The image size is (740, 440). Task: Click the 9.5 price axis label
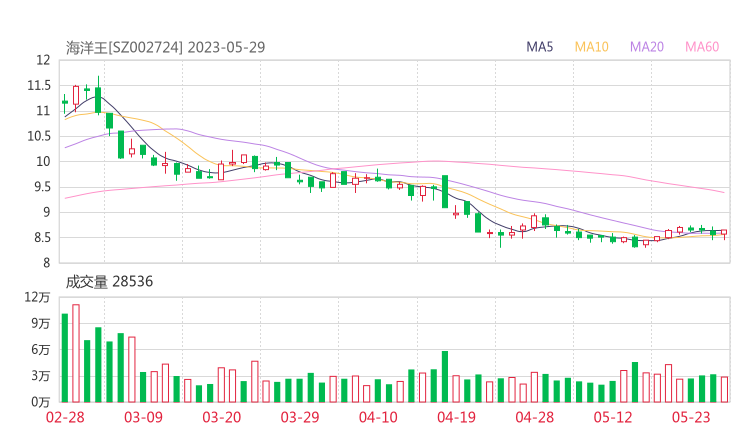[41, 187]
